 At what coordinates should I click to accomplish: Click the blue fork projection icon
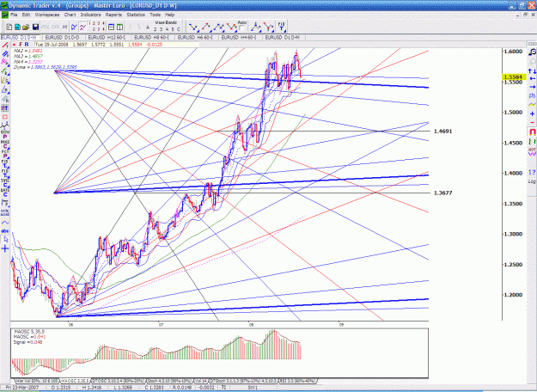pos(256,27)
